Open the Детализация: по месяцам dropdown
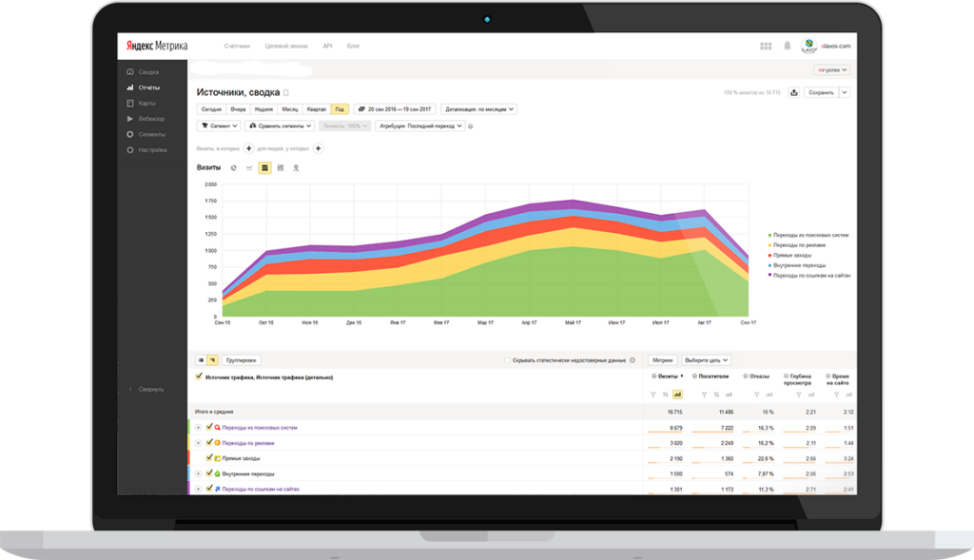Viewport: 974px width, 560px height. tap(479, 109)
